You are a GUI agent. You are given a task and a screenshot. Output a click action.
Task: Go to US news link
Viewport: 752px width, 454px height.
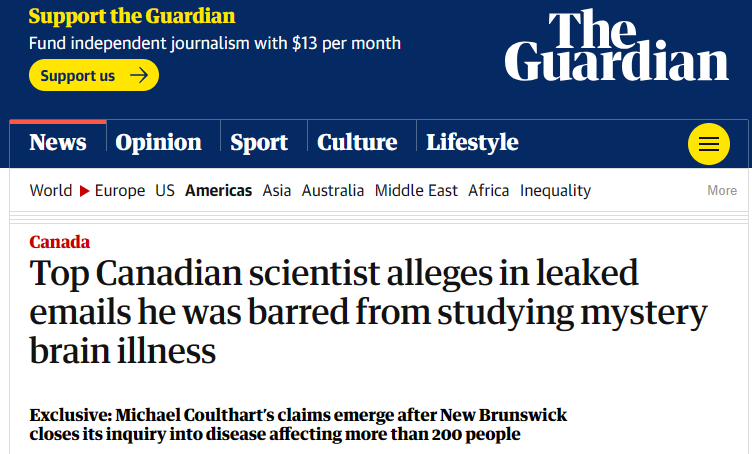tap(165, 190)
